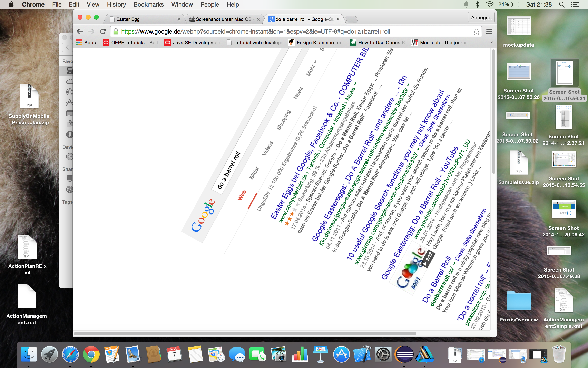Open the How to Use Cocoa bookmark

point(377,43)
